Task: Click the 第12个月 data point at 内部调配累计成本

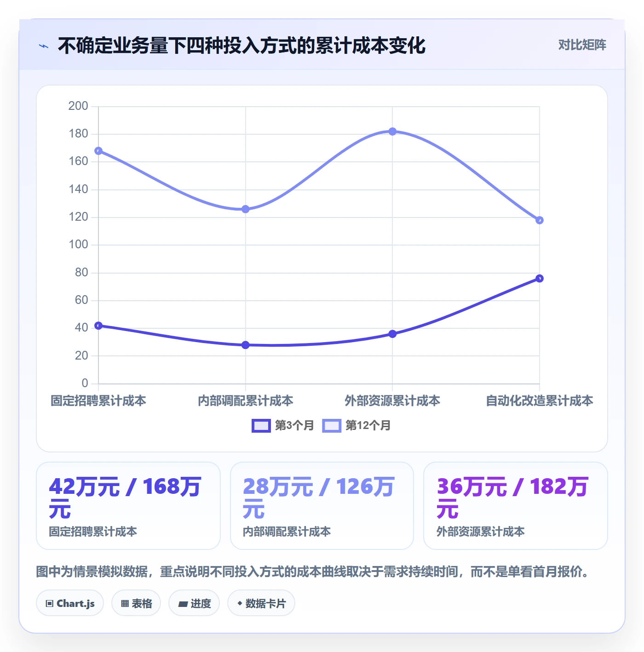Action: pyautogui.click(x=246, y=209)
